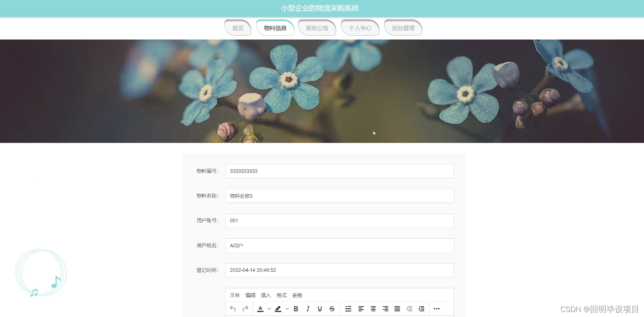The image size is (644, 317).
Task: Open the 首页 navigation link
Action: [238, 28]
